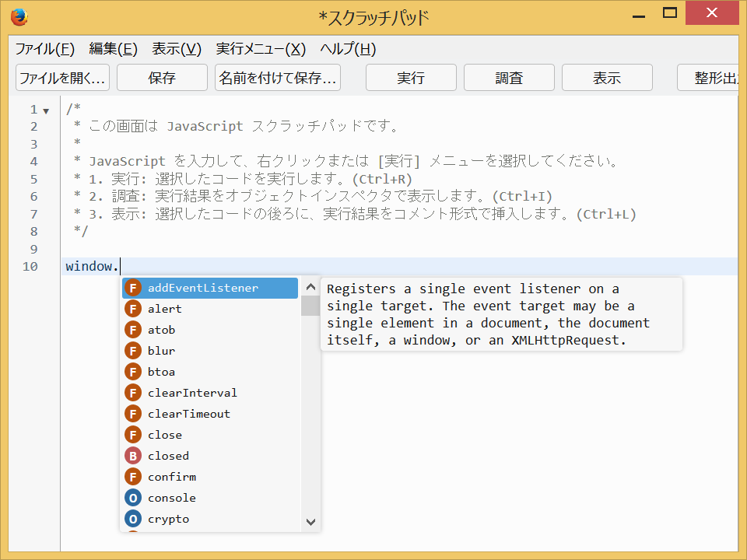Open the 表示(V) menu

pyautogui.click(x=177, y=48)
